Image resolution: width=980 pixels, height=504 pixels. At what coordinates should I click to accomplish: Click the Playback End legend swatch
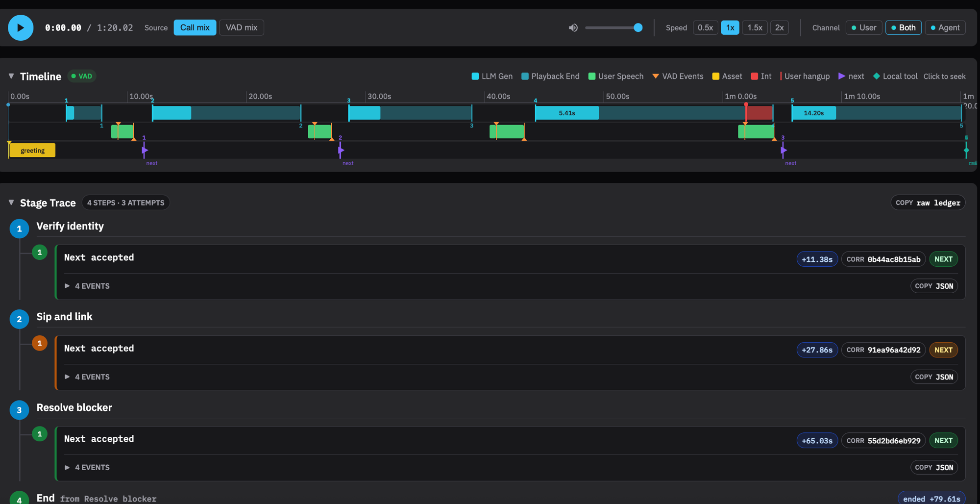(525, 76)
